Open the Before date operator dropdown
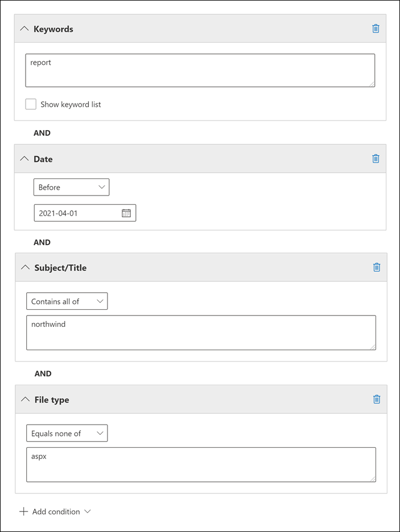Viewport: 400px width, 532px height. [71, 187]
